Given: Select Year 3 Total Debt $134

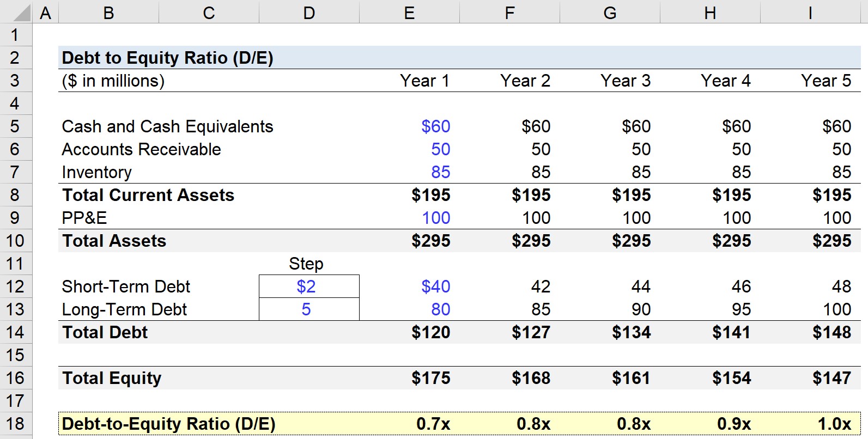Looking at the screenshot, I should (x=632, y=332).
